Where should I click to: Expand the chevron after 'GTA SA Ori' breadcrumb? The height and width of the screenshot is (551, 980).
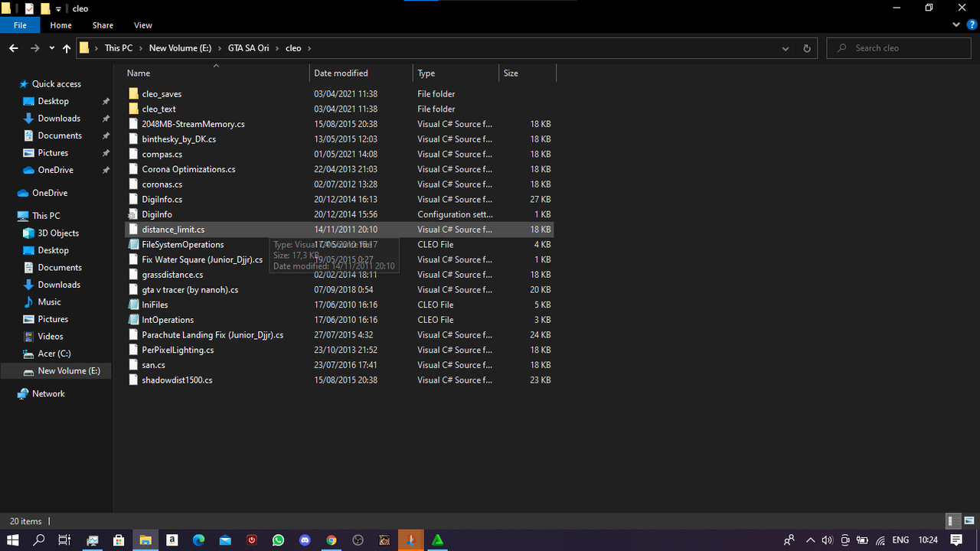coord(277,48)
